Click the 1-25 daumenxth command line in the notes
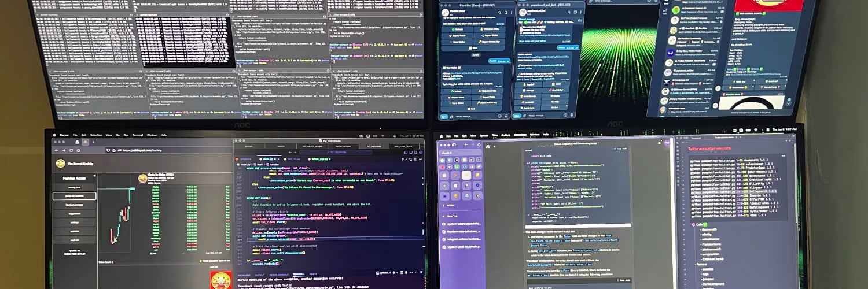Image resolution: width=868 pixels, height=289 pixels. 730,160
